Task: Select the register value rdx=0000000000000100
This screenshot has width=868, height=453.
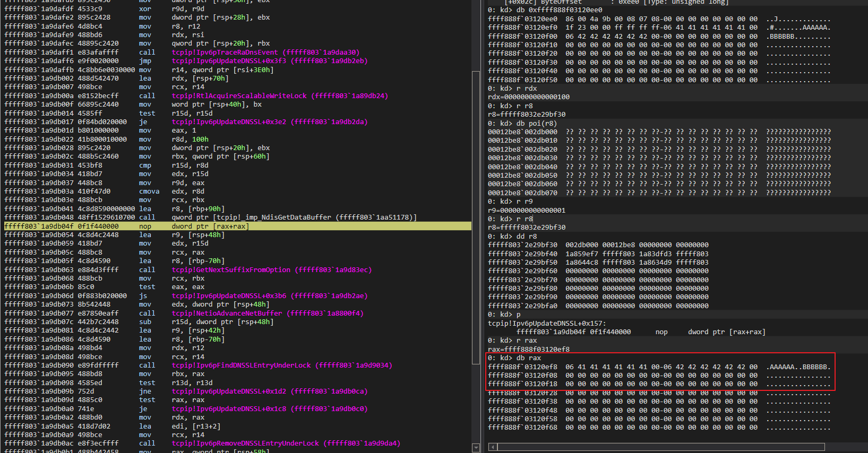Action: (529, 97)
